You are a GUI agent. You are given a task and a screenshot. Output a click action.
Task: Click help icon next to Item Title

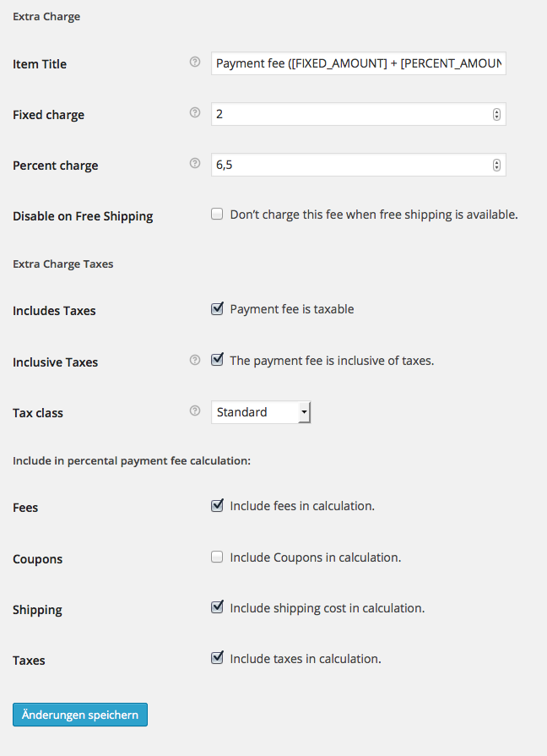pos(195,63)
